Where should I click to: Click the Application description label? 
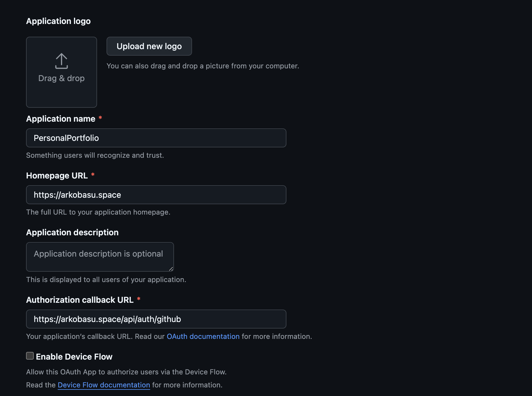(x=72, y=232)
